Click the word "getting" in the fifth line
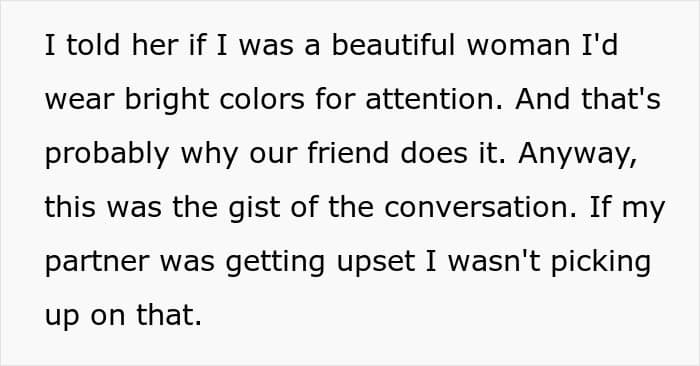700x366 pixels. coord(275,262)
